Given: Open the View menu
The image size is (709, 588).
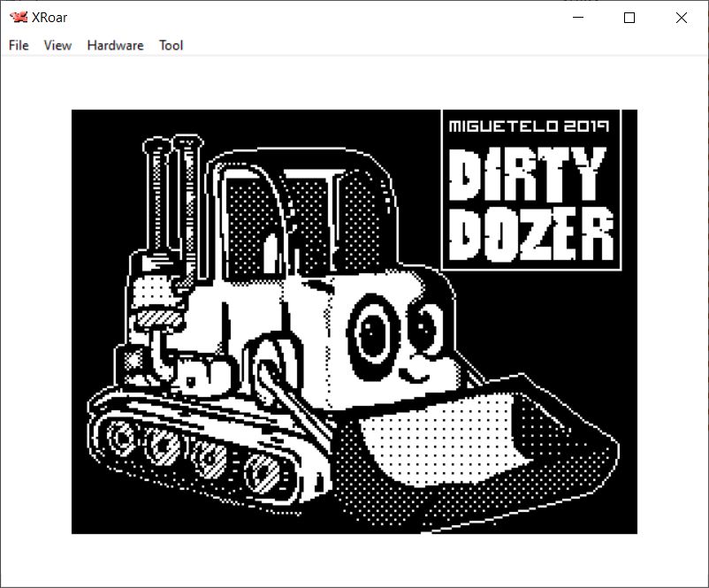Looking at the screenshot, I should (x=57, y=45).
